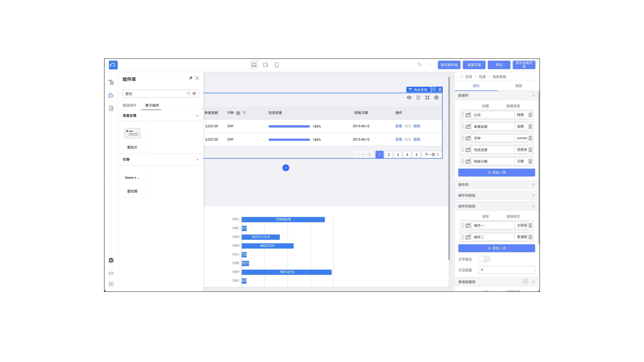
Task: Open the outline tree panel icon
Action: 111,82
